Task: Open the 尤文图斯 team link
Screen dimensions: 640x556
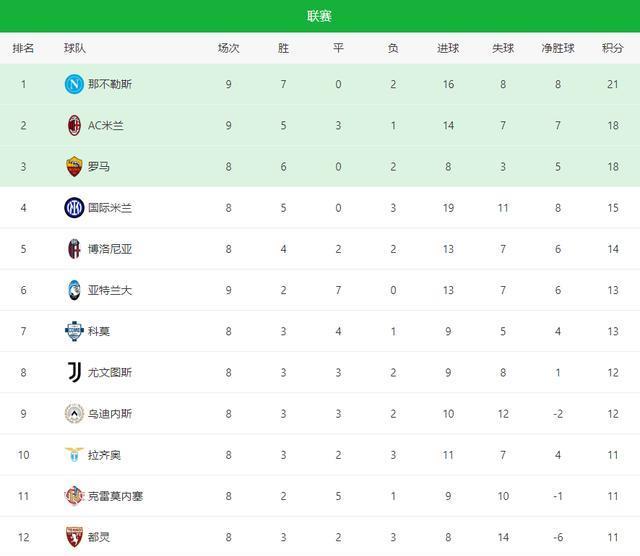Action: [110, 372]
